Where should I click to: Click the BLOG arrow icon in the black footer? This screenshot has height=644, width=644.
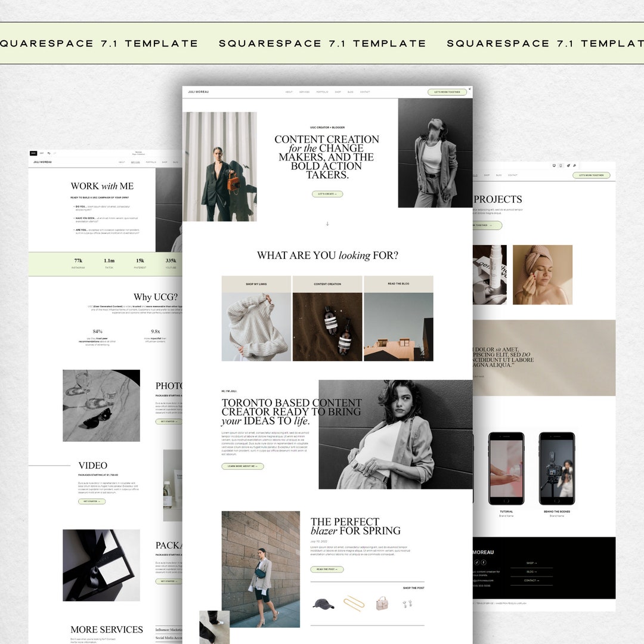point(535,571)
